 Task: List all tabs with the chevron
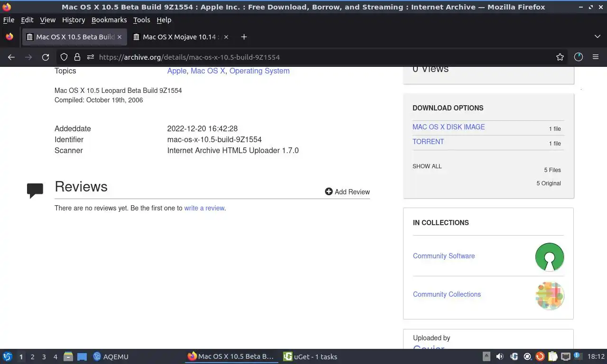(x=597, y=36)
